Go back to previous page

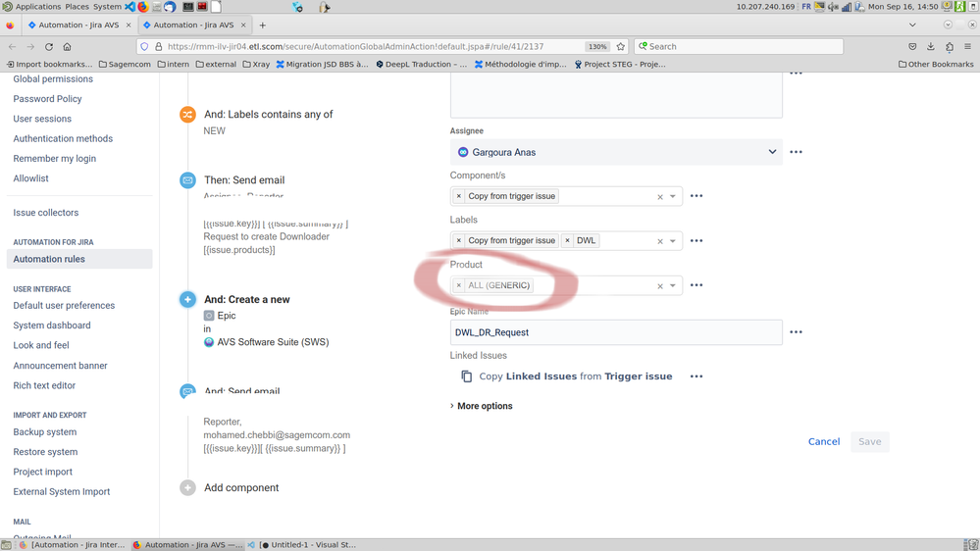(x=13, y=47)
